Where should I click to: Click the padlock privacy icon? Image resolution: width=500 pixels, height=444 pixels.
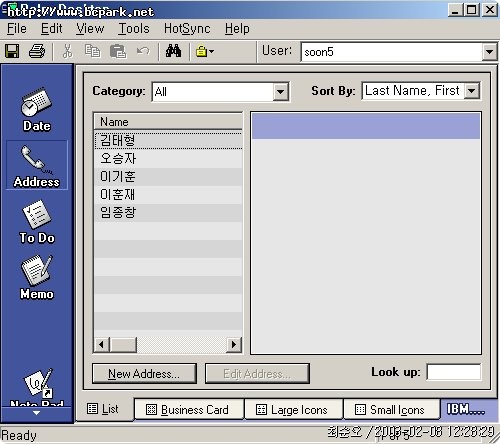tap(201, 51)
